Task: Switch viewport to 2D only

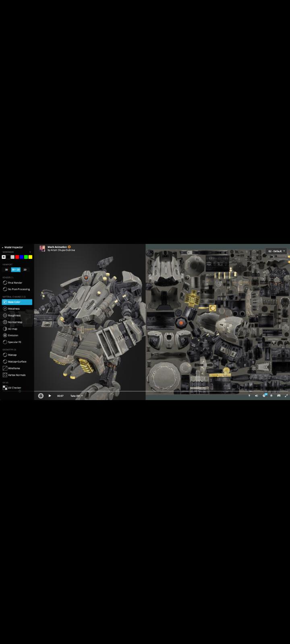Action: (x=25, y=270)
